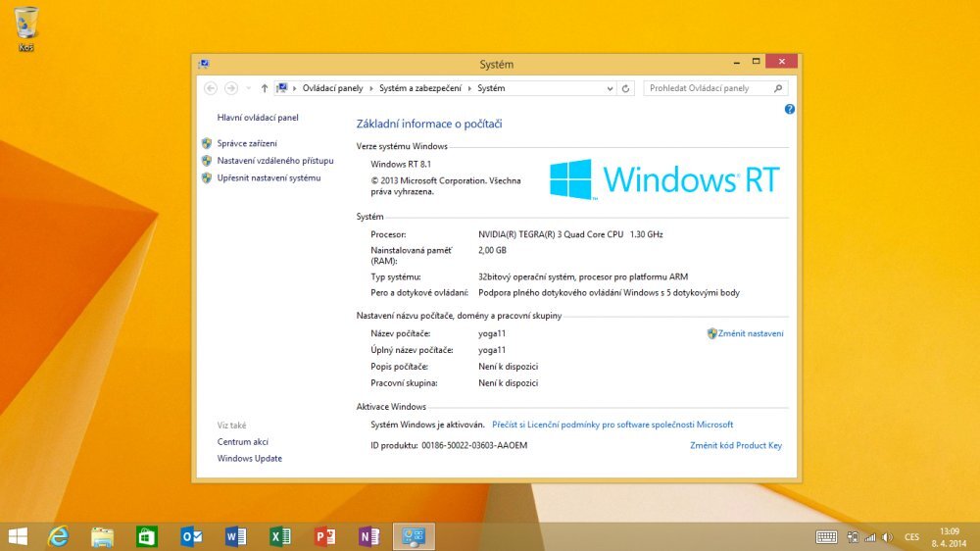Maximize the Systém window

click(x=756, y=62)
